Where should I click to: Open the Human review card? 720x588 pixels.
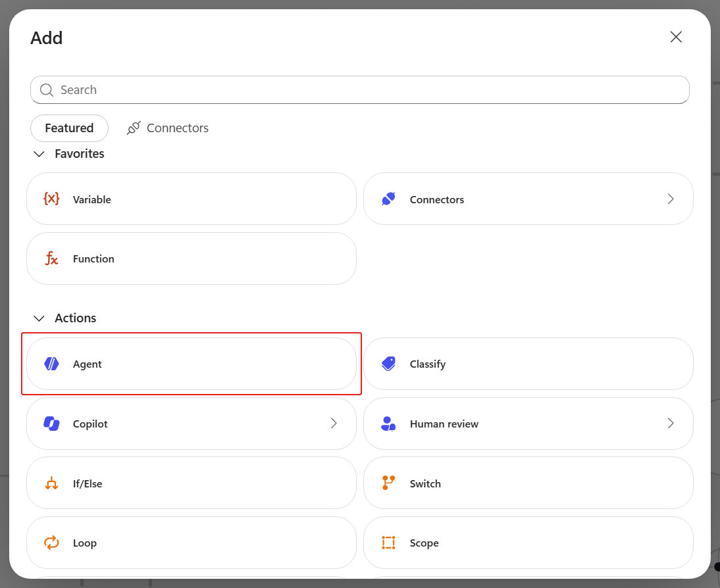click(528, 423)
